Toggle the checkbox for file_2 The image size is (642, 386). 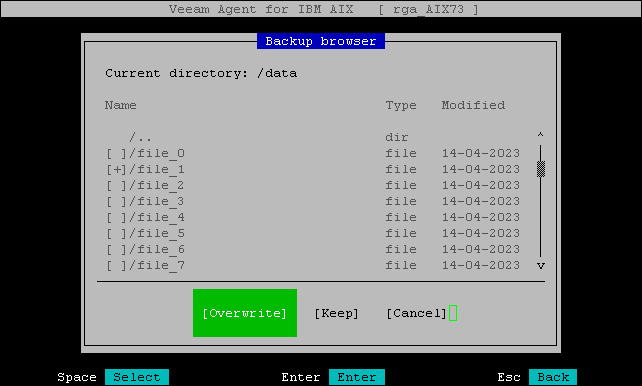[x=116, y=185]
